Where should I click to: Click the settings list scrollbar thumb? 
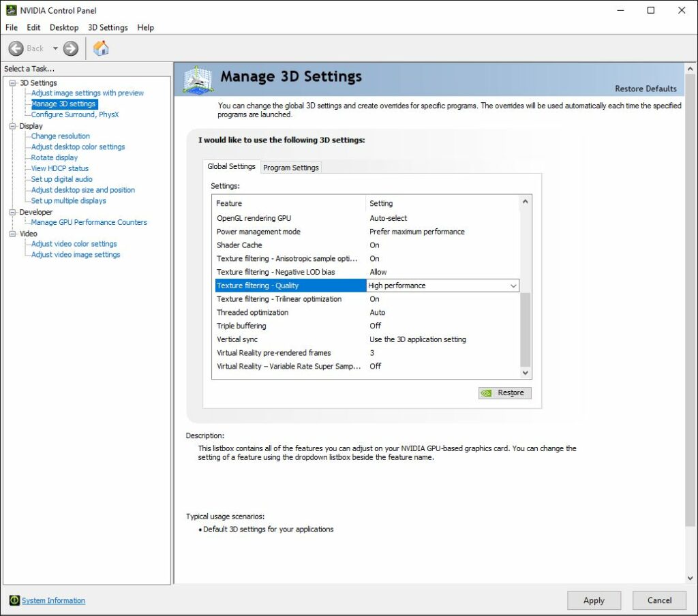pyautogui.click(x=526, y=329)
